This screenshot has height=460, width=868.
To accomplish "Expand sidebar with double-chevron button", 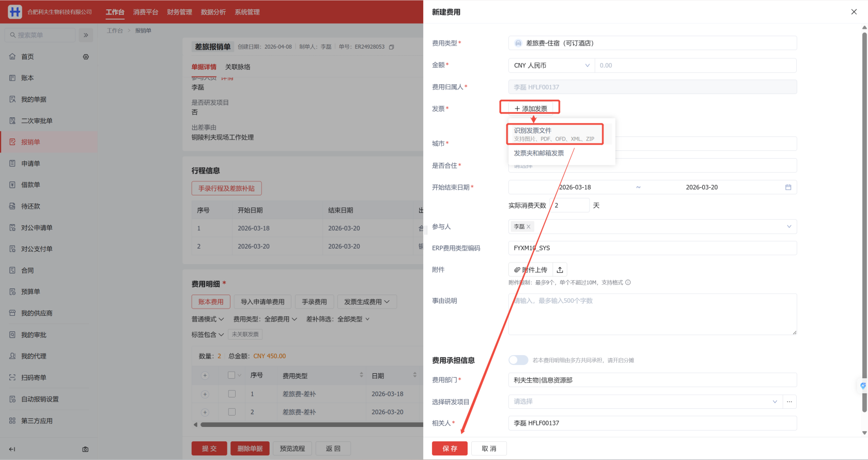I will pyautogui.click(x=86, y=35).
